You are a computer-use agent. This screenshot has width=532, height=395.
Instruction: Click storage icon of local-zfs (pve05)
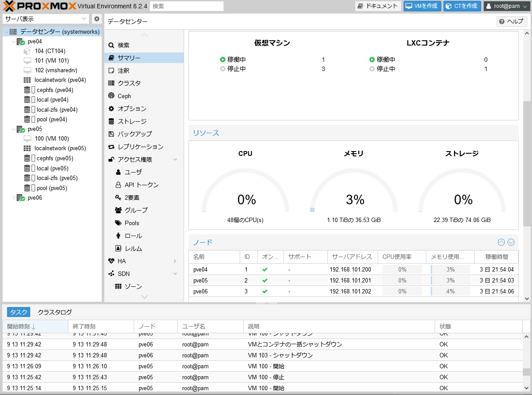(x=27, y=178)
